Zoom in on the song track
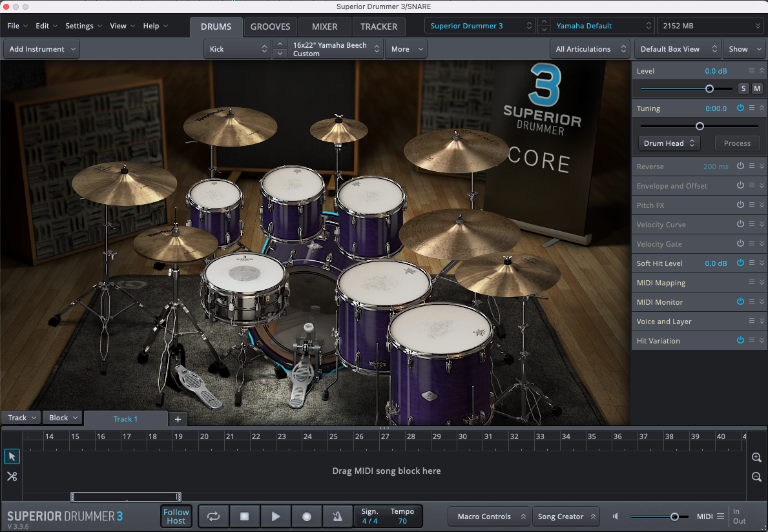Image resolution: width=768 pixels, height=532 pixels. 756,457
